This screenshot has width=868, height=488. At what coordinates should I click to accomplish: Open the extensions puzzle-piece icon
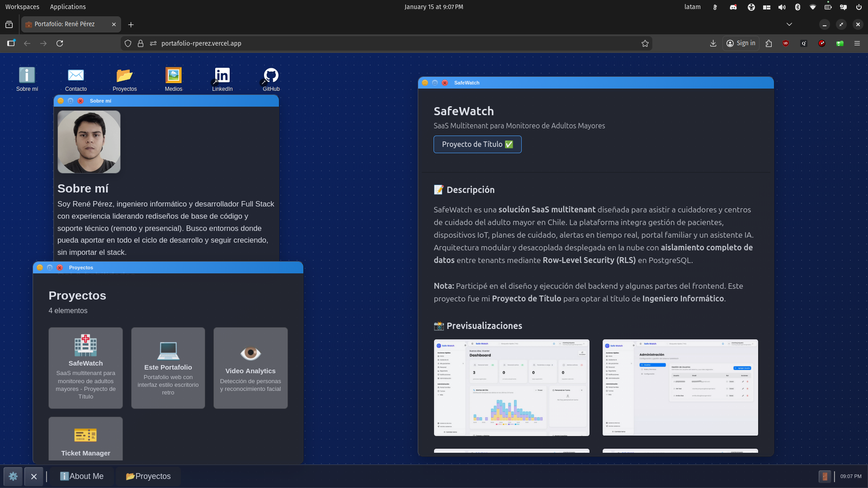point(769,43)
